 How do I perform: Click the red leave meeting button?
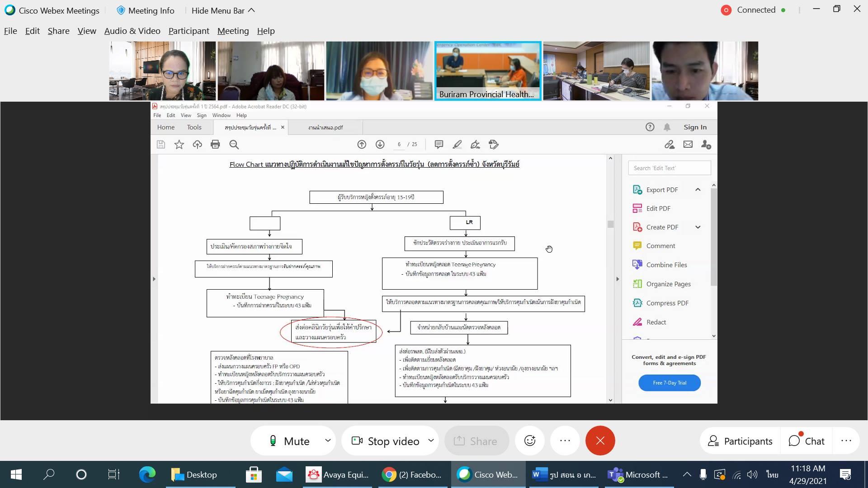coord(600,441)
